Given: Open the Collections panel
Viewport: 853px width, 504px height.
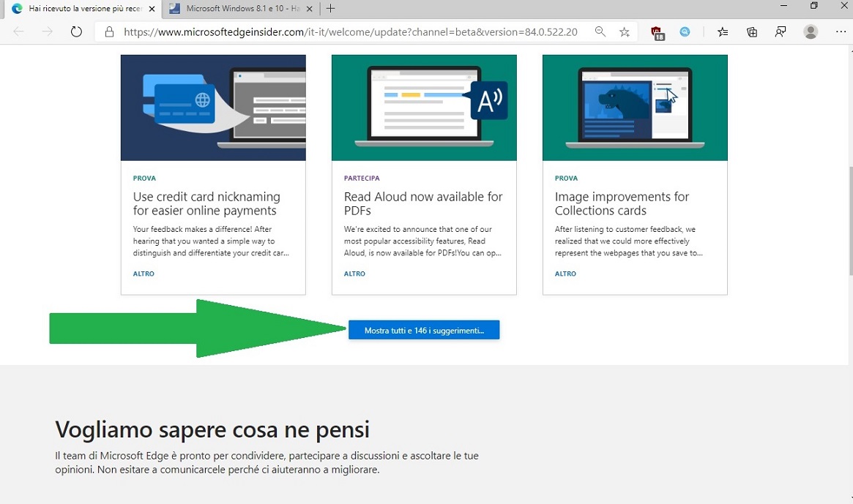Looking at the screenshot, I should (752, 32).
